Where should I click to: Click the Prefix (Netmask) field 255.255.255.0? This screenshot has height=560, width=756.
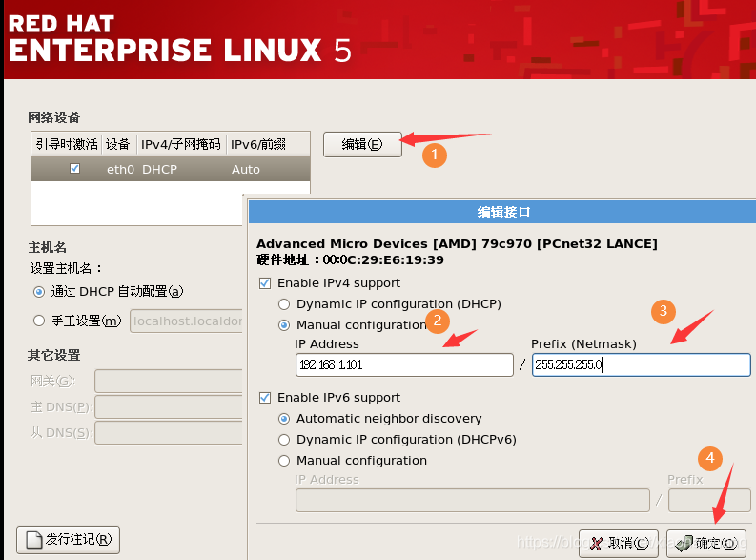[642, 364]
